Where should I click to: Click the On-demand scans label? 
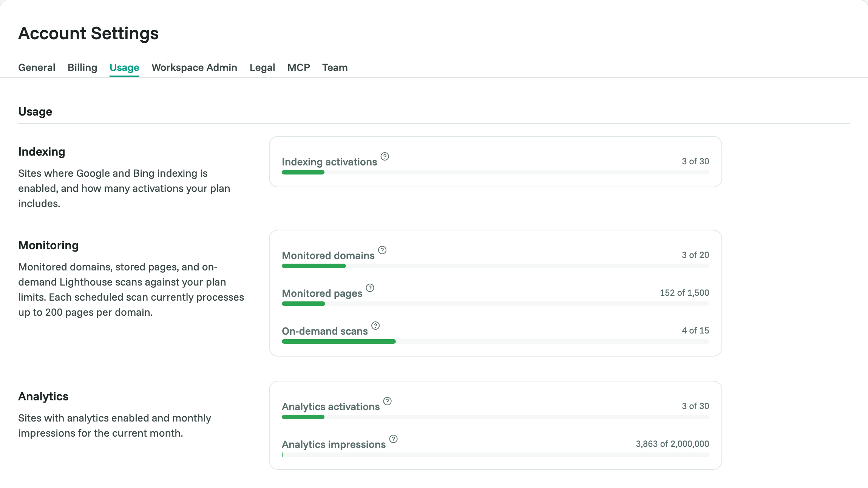(x=325, y=331)
